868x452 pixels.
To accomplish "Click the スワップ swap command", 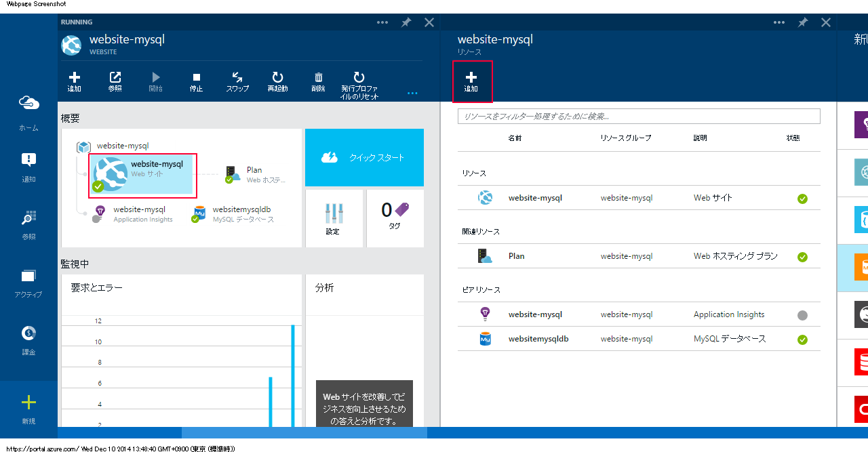I will click(237, 82).
